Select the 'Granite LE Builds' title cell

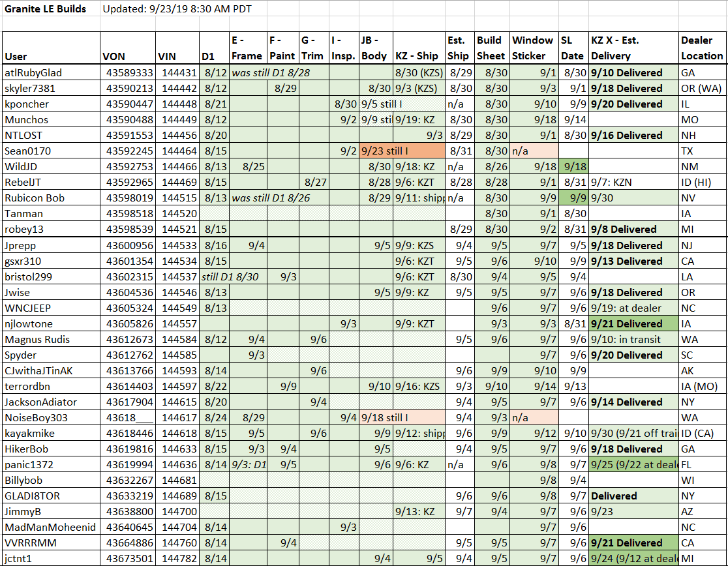(51, 9)
